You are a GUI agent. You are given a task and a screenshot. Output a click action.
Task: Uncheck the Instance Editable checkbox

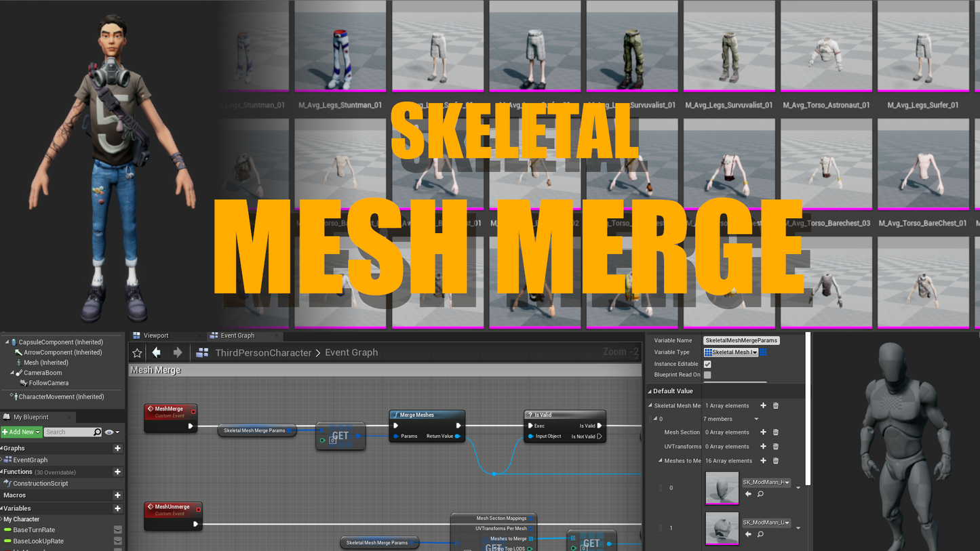coord(707,364)
